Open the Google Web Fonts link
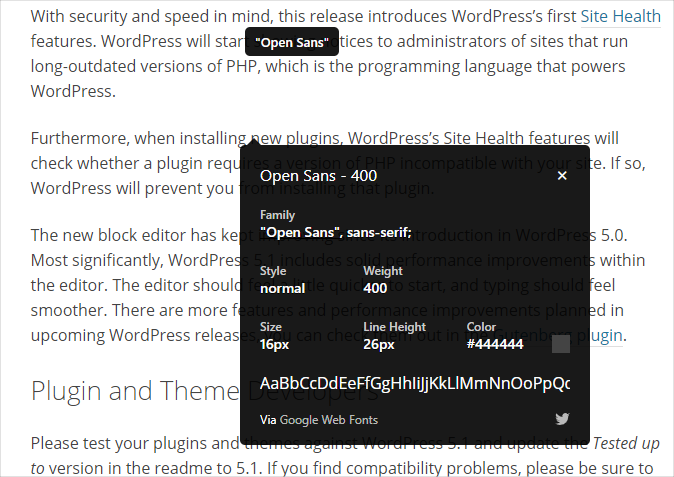The height and width of the screenshot is (477, 674). [x=328, y=420]
